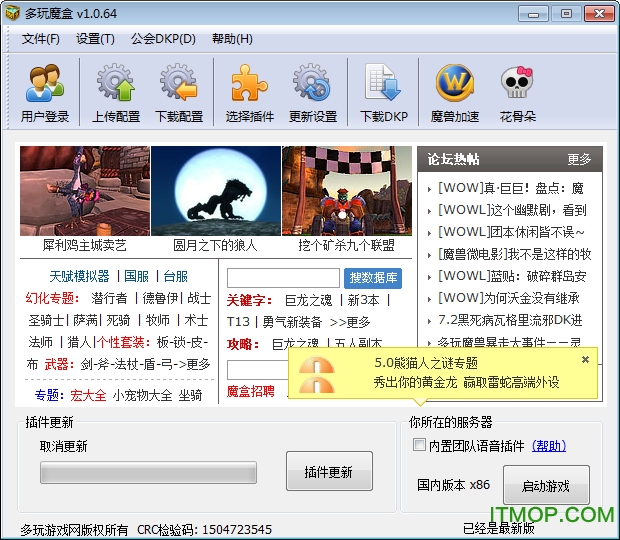The image size is (620, 540).
Task: Click 猎人 link
Action: pyautogui.click(x=79, y=342)
